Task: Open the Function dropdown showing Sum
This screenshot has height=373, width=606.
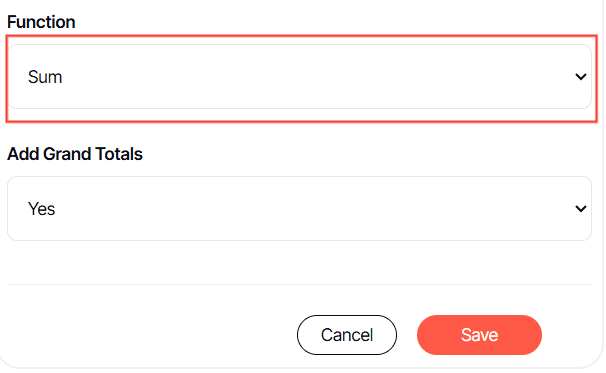Action: [x=300, y=77]
